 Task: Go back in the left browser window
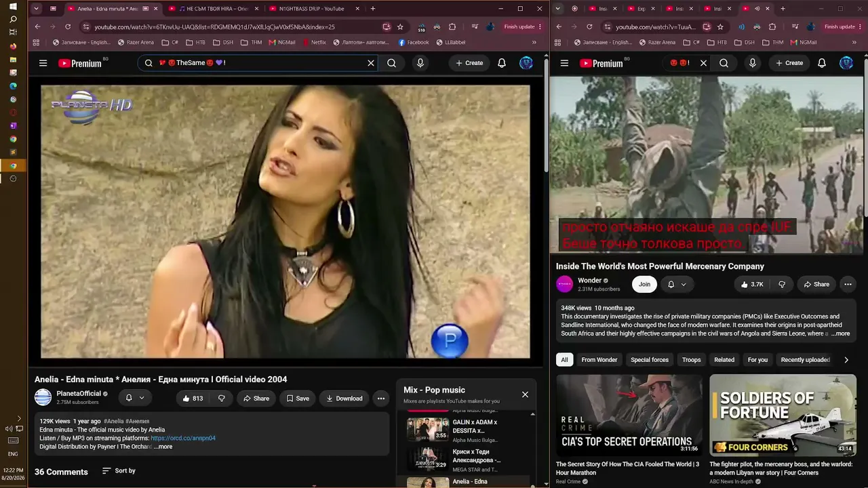click(x=37, y=27)
